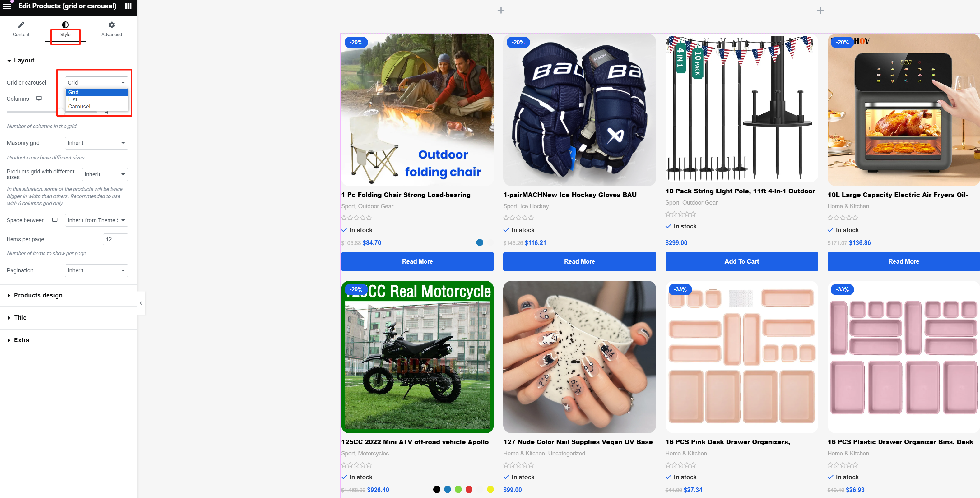Click the Advanced tab in editor
This screenshot has width=980, height=498.
click(112, 29)
